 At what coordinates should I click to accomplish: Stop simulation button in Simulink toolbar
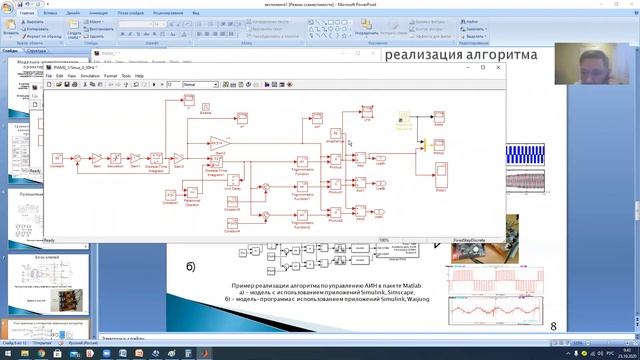click(x=162, y=84)
